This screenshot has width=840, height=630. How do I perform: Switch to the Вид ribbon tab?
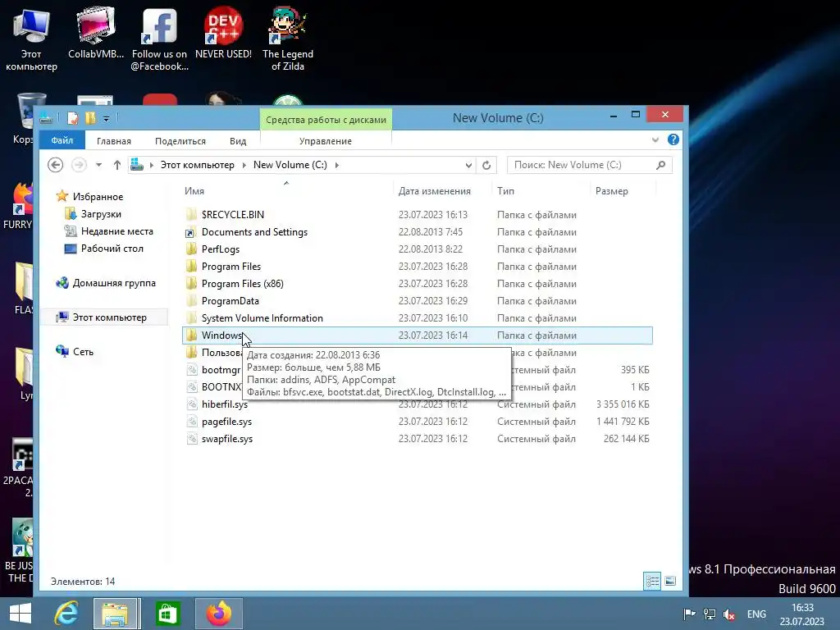238,141
